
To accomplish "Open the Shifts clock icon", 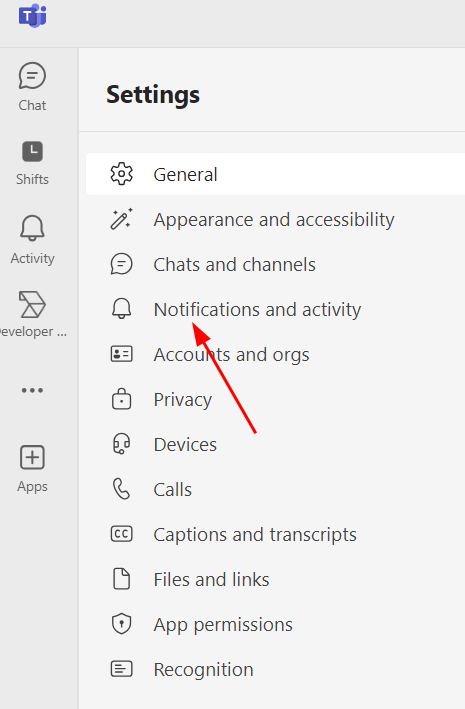I will pyautogui.click(x=33, y=151).
